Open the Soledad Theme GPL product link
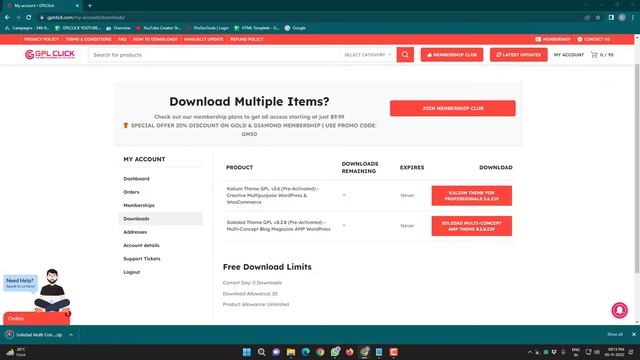 coord(278,226)
